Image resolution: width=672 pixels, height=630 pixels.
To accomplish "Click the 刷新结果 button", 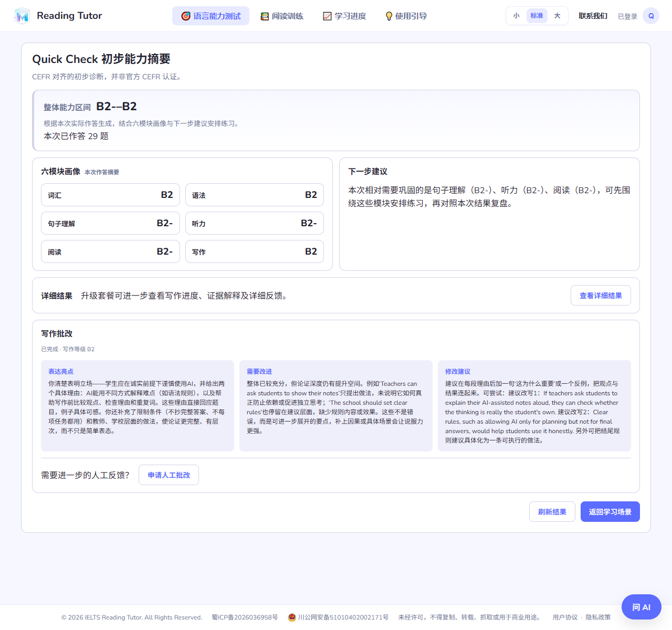I will click(x=552, y=512).
